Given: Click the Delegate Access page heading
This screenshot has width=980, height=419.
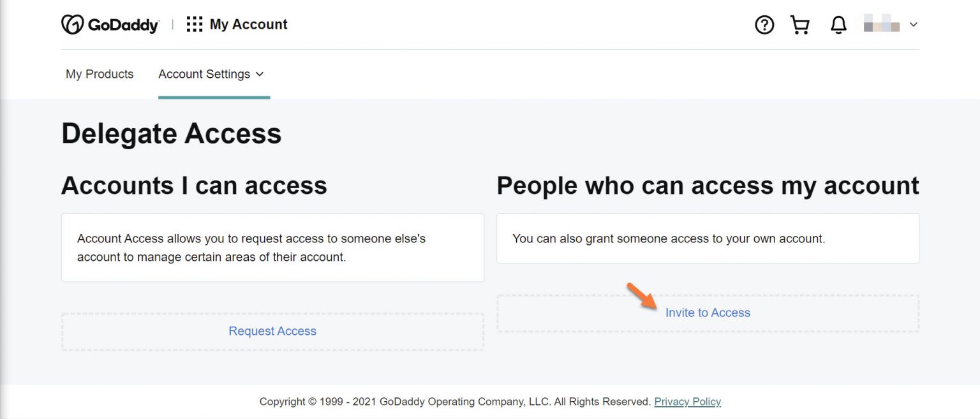Looking at the screenshot, I should [171, 134].
